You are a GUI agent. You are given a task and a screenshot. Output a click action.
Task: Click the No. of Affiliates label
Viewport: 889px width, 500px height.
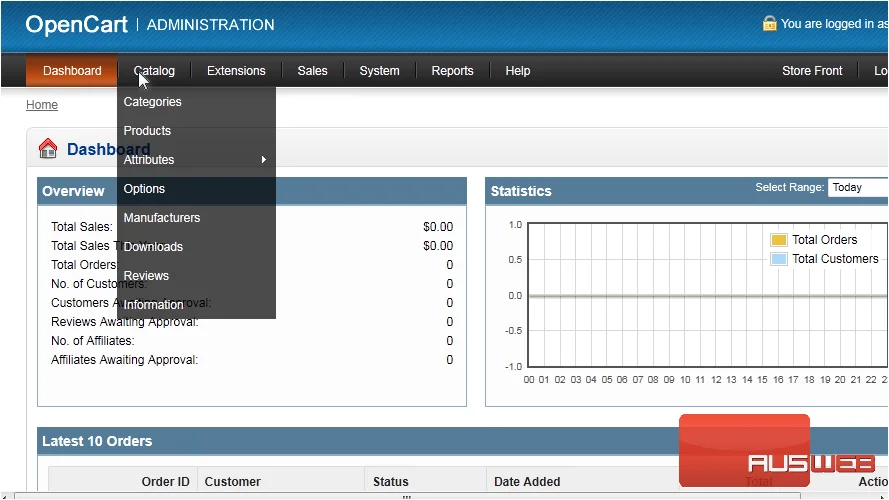point(92,341)
